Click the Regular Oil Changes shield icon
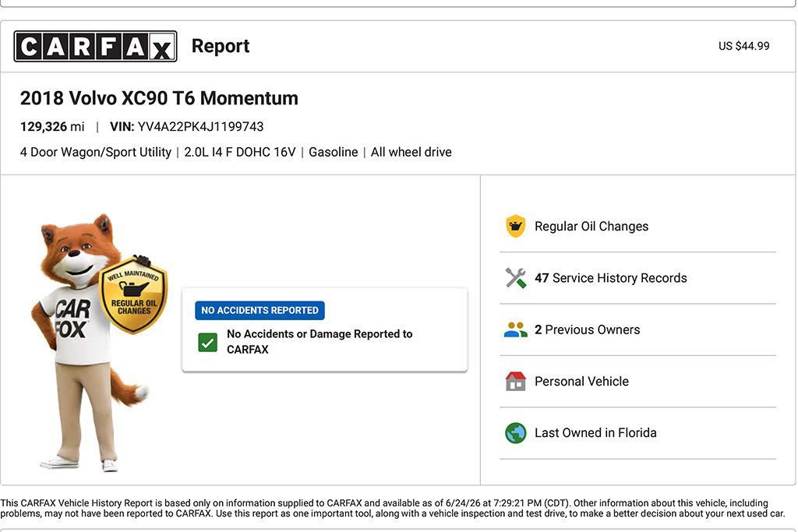 (516, 227)
